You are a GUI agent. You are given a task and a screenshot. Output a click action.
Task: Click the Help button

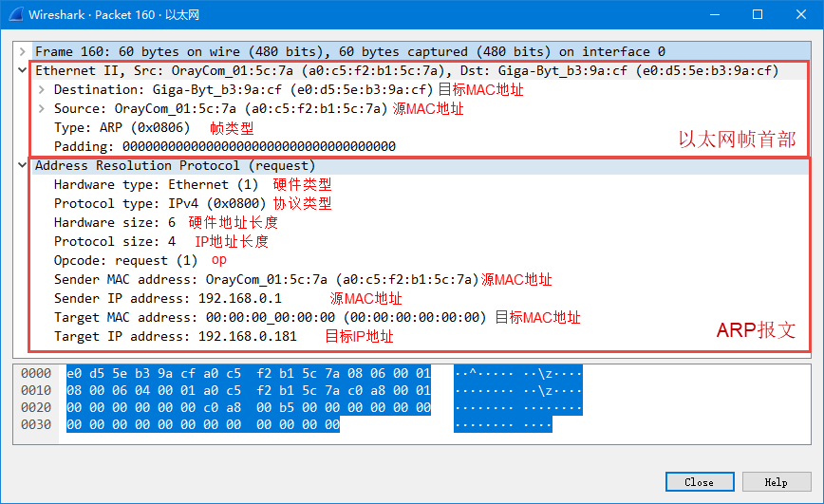777,482
